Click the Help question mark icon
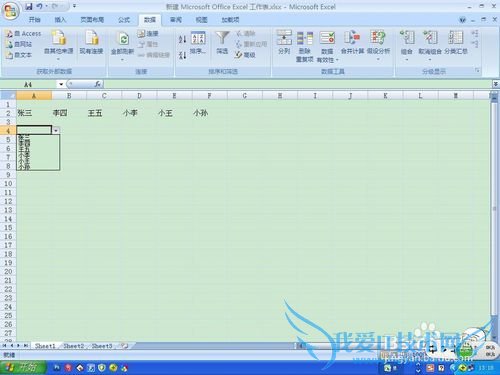 coord(462,20)
